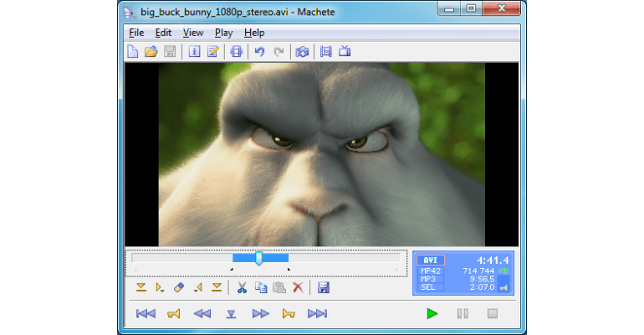Click the down-triangle marker button in playback row

231,314
